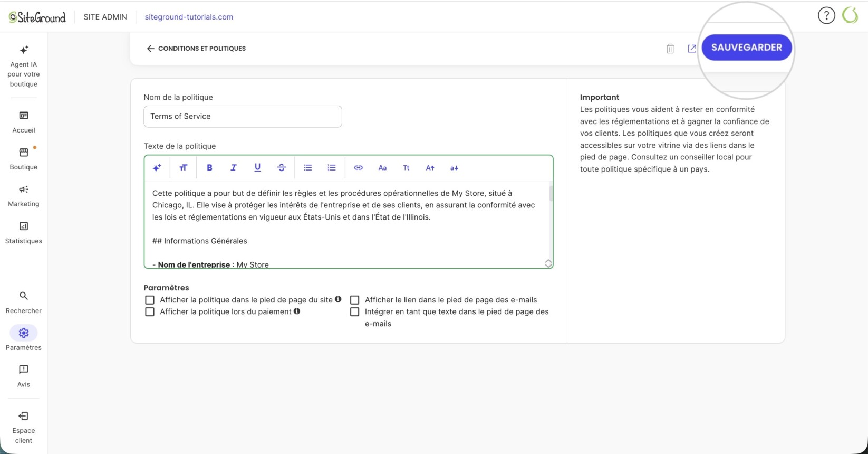Open the help question mark icon

click(826, 15)
